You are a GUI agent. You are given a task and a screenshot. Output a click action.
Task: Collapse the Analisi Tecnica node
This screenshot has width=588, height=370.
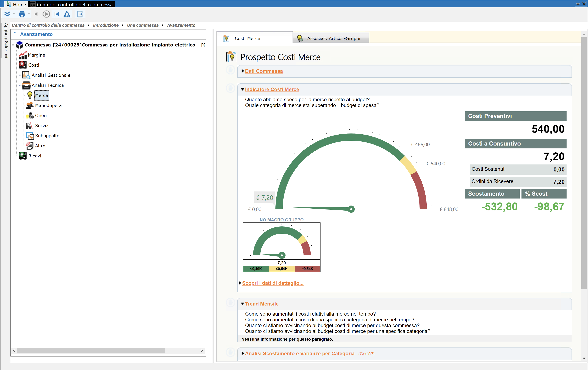pyautogui.click(x=20, y=85)
